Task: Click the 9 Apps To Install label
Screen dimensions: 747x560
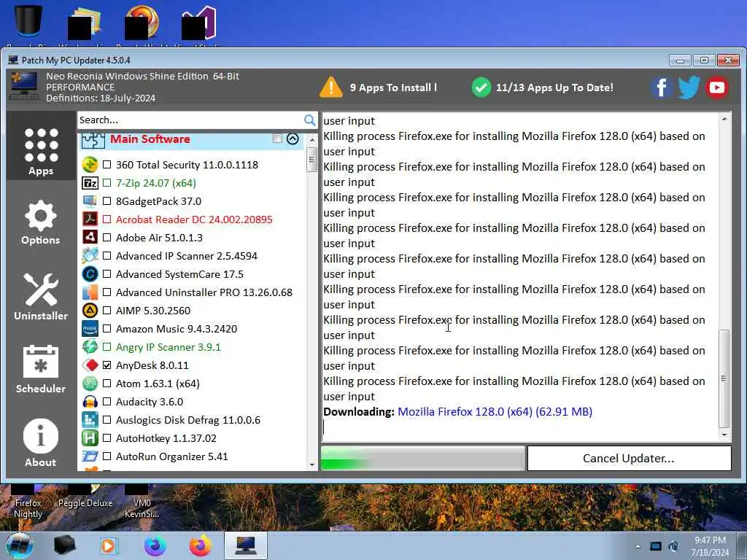Action: point(392,87)
